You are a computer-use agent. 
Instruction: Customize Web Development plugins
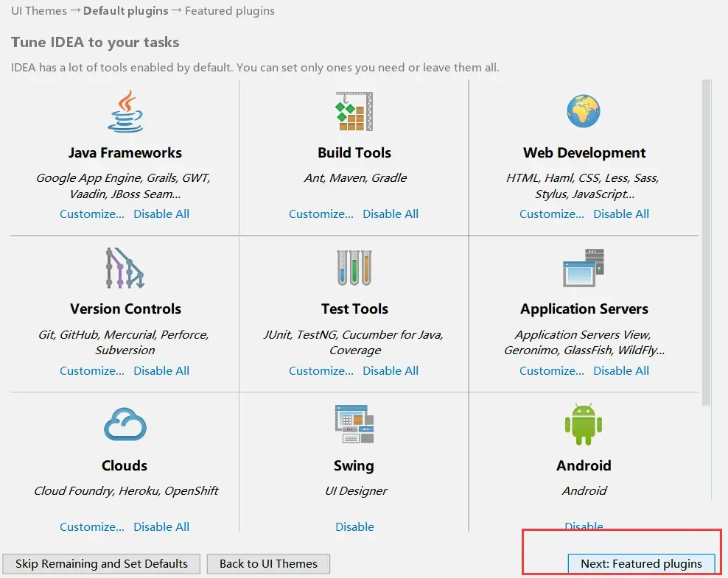[552, 214]
